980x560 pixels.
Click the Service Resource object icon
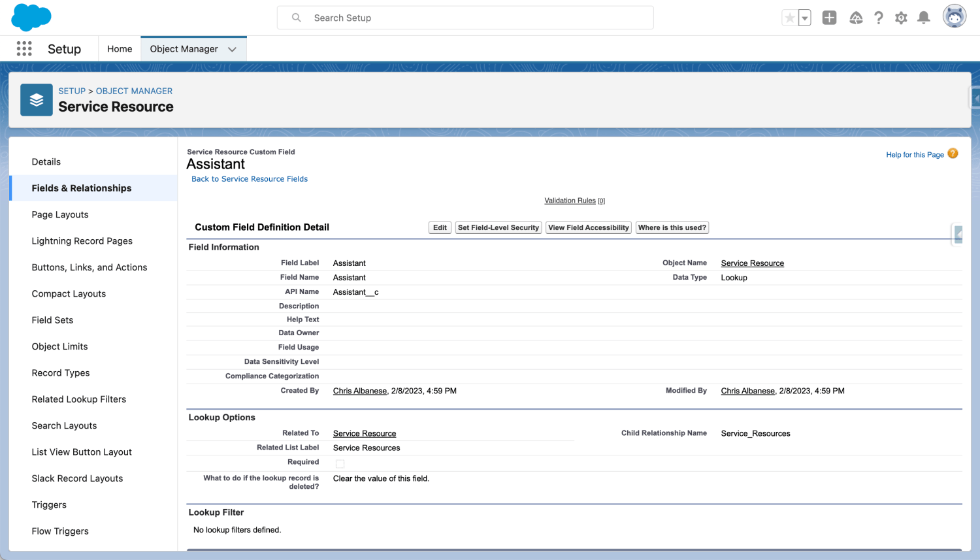[x=36, y=99]
